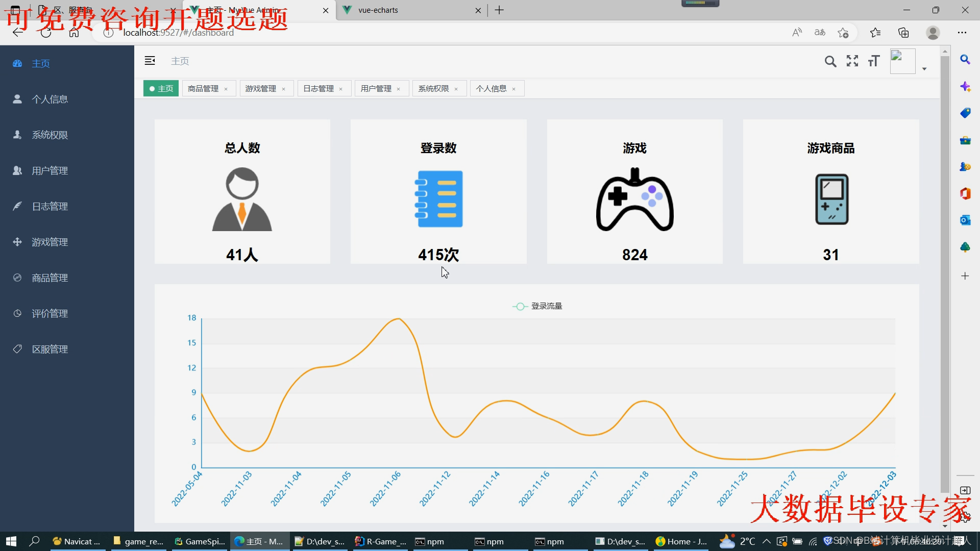Click the 评价管理 sidebar icon
980x551 pixels.
[x=17, y=313]
